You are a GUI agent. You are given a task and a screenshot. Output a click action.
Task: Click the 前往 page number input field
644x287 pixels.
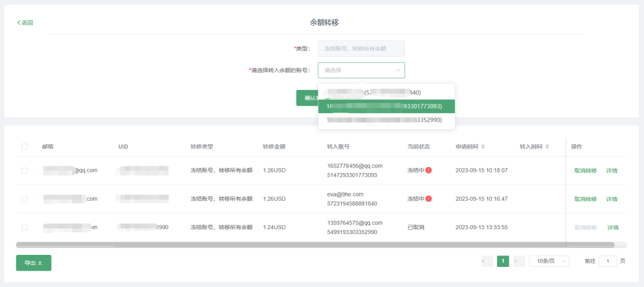(x=608, y=261)
